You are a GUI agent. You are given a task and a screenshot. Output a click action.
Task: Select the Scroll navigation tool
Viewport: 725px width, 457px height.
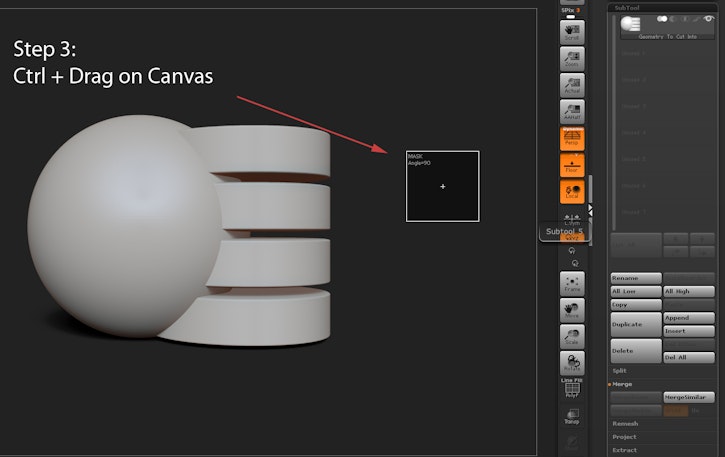point(572,32)
